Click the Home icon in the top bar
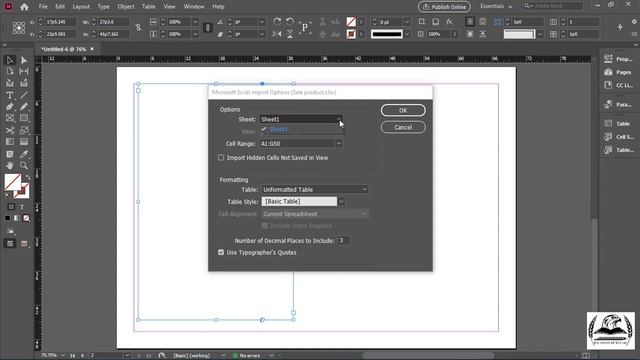Screen dimensions: 640x360 point(24,7)
